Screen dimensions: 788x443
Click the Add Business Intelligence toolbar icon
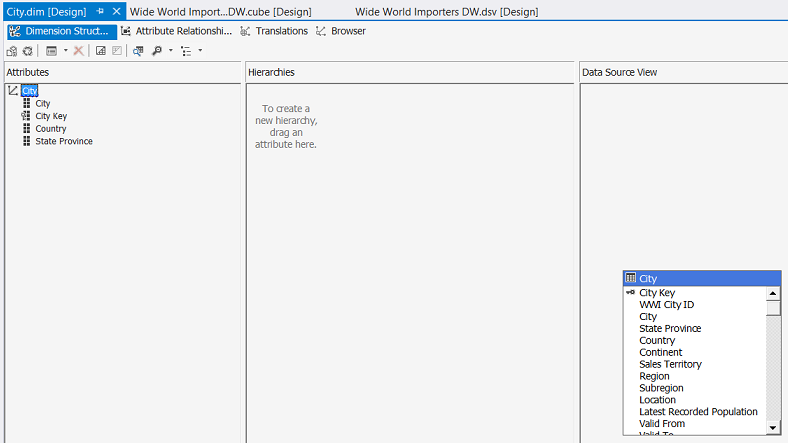pos(12,51)
